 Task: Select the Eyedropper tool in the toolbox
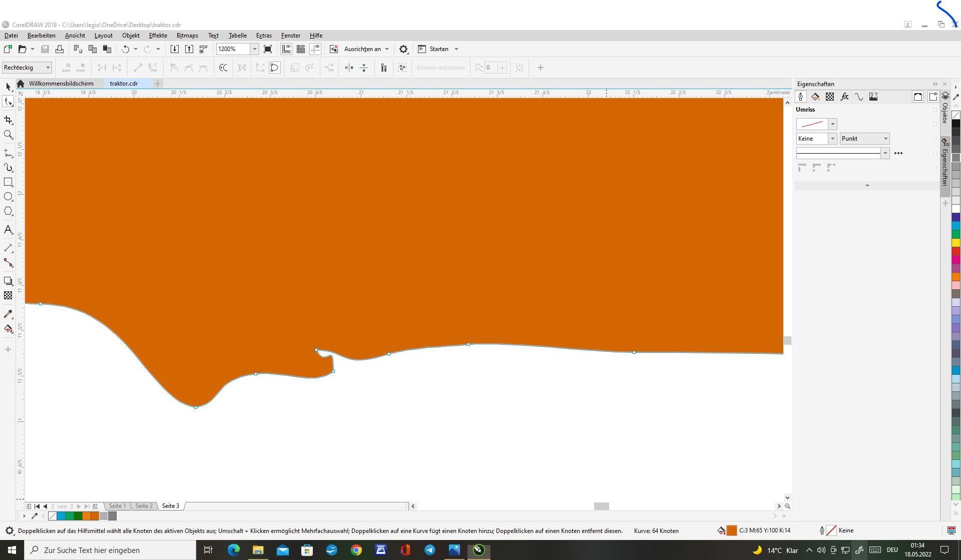8,314
